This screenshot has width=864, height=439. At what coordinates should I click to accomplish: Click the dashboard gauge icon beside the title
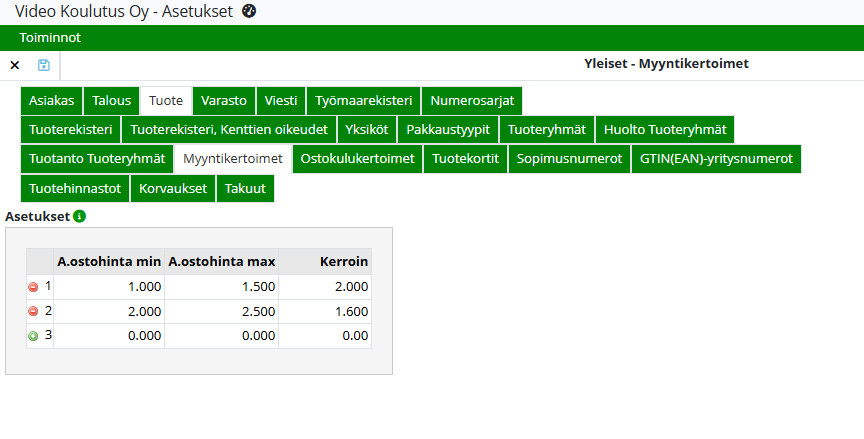tap(249, 11)
